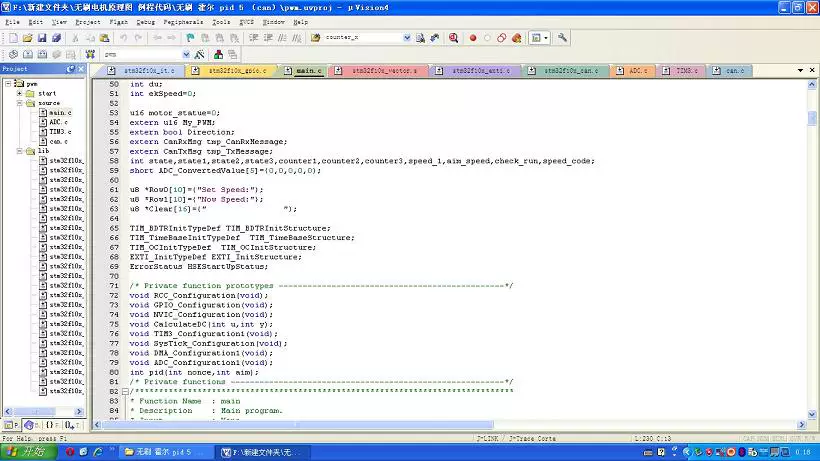Create a new file from toolbar
The image size is (820, 461).
[x=13, y=38]
